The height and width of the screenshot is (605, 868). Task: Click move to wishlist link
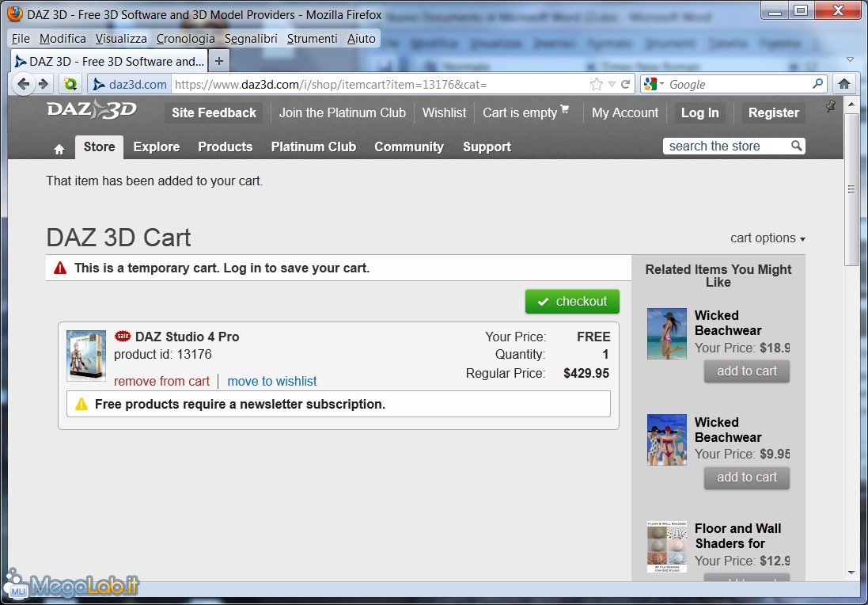(x=271, y=381)
